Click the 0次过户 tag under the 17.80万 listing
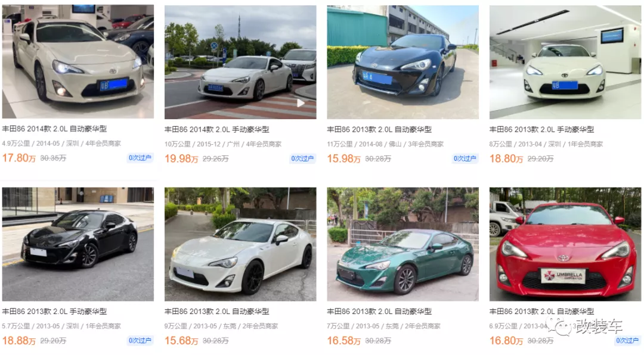 140,158
